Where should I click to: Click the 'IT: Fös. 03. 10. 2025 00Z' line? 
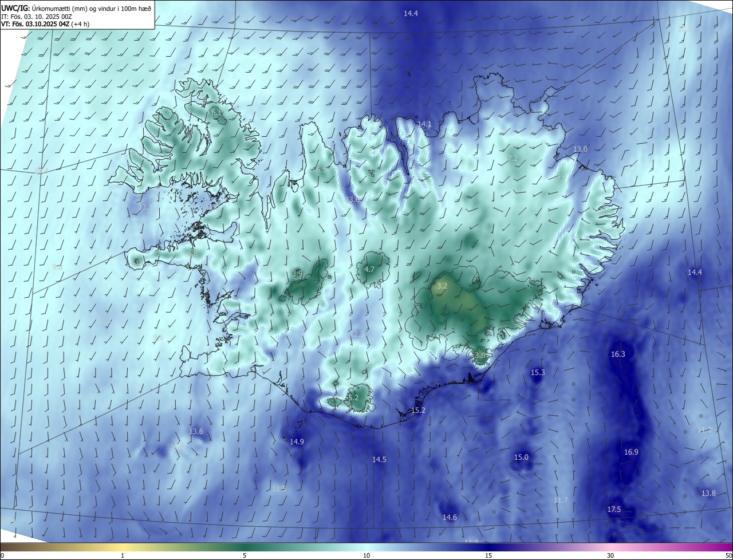click(37, 17)
